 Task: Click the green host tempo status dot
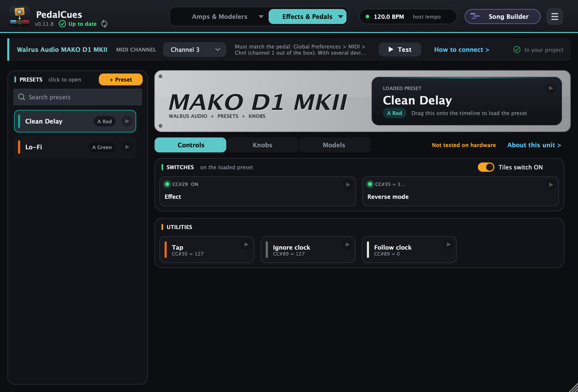(367, 17)
